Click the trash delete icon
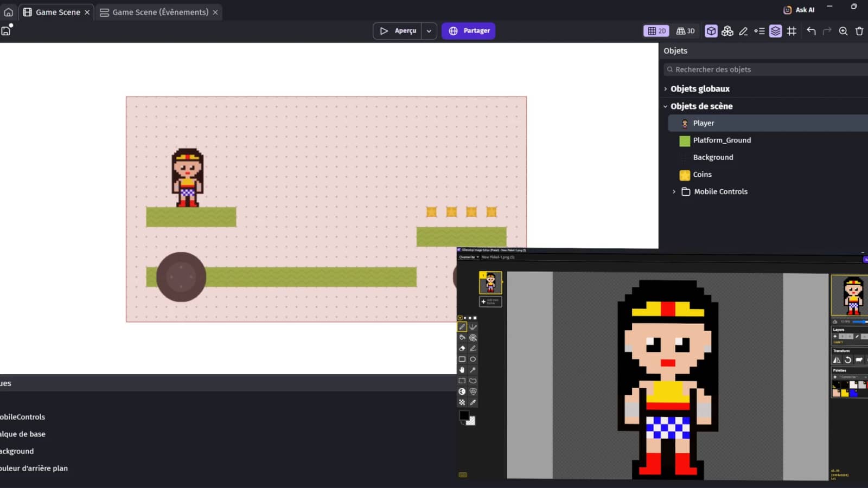Screen dimensions: 868x488 tap(859, 31)
